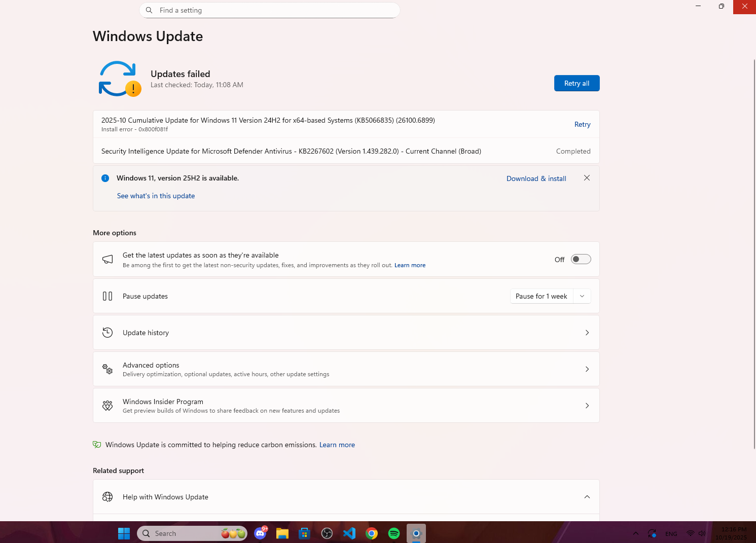Image resolution: width=756 pixels, height=543 pixels.
Task: Open OBS Studio from the taskbar
Action: (x=327, y=533)
